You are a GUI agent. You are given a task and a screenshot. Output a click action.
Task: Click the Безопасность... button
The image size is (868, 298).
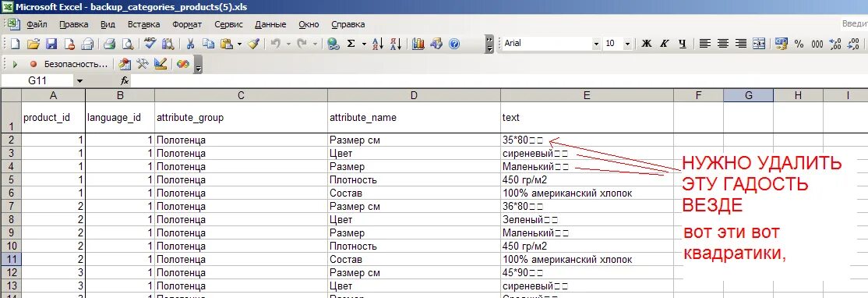coord(76,64)
